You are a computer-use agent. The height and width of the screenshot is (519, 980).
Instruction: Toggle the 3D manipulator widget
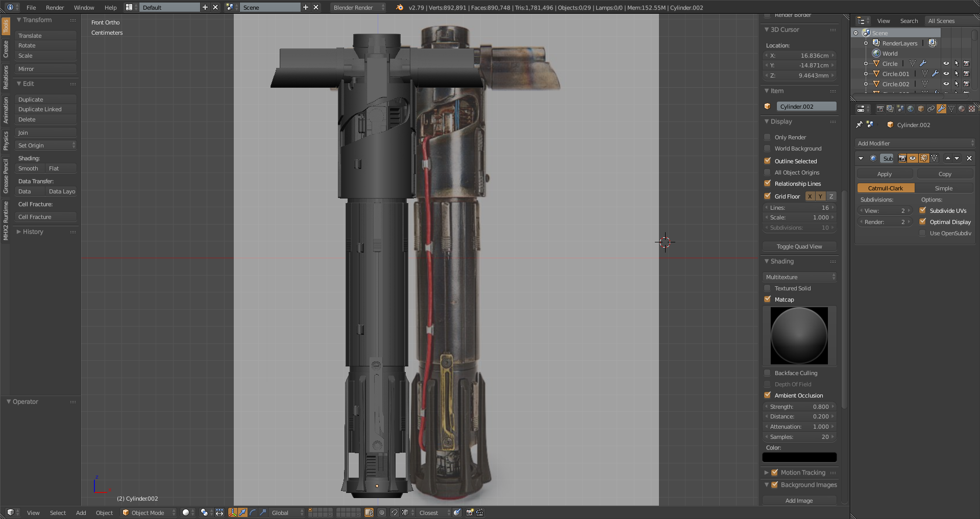point(233,512)
